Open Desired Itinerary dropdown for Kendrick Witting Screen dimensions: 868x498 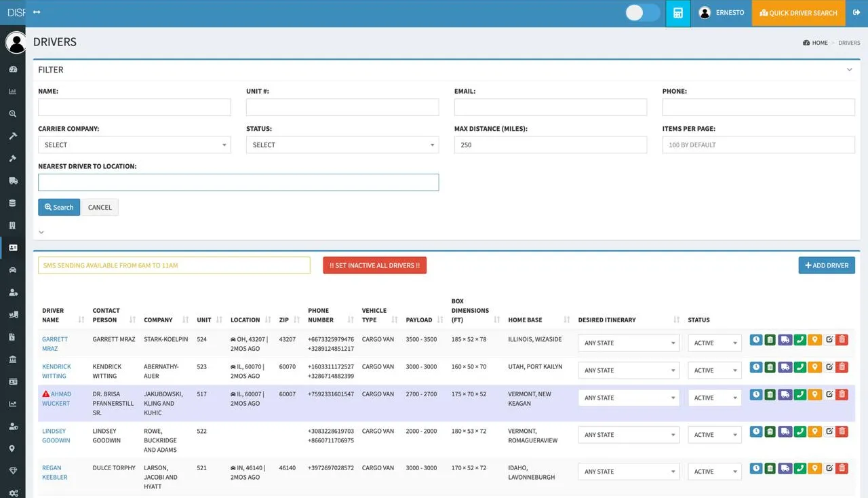coord(628,370)
